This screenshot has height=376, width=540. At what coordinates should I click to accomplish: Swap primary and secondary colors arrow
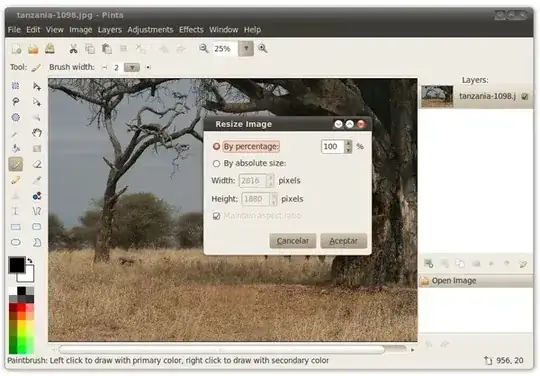pos(30,261)
